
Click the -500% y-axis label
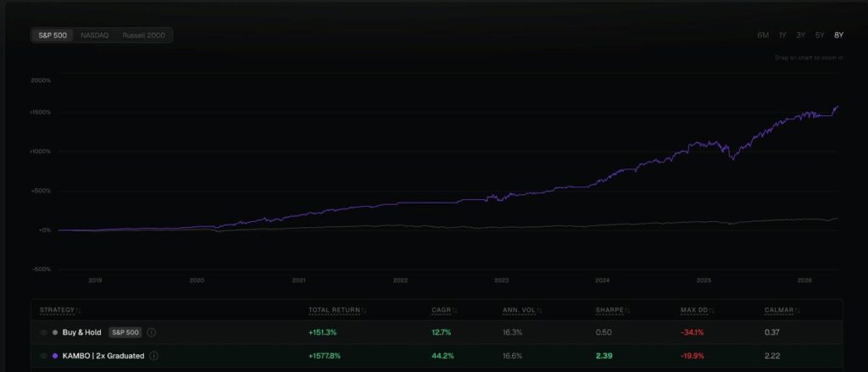[x=42, y=269]
